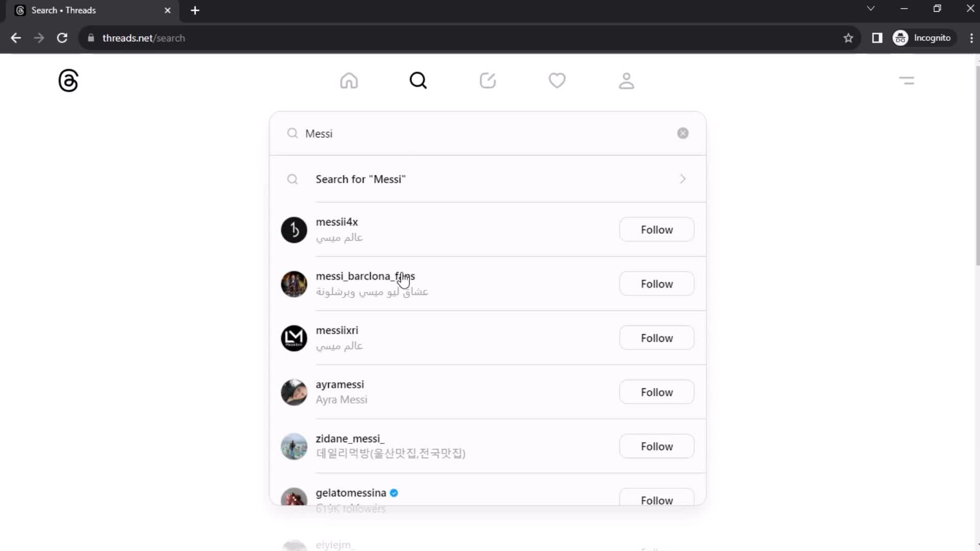
Task: Select the compose/edit icon
Action: tap(487, 80)
